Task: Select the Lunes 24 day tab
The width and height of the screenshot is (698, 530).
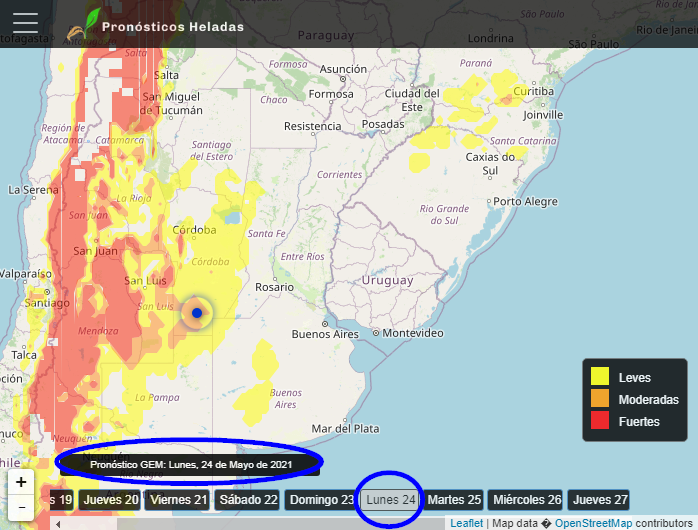Action: [390, 500]
